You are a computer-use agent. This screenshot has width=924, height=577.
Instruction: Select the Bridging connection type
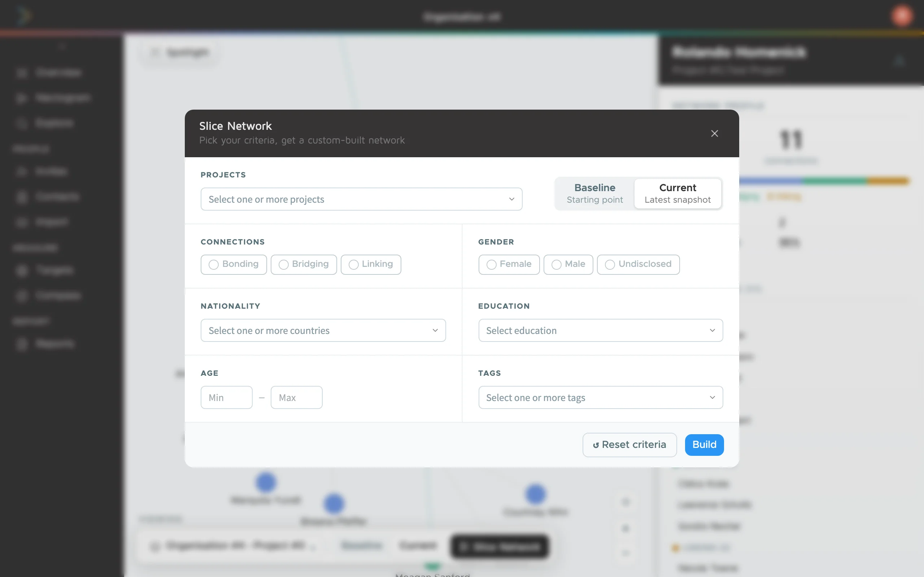[x=304, y=264]
